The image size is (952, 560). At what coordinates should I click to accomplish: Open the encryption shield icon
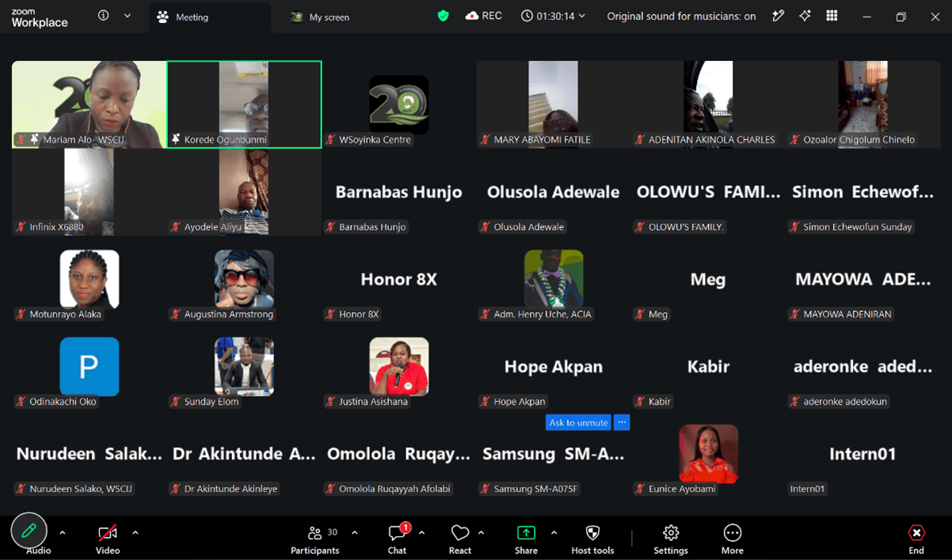click(x=444, y=16)
